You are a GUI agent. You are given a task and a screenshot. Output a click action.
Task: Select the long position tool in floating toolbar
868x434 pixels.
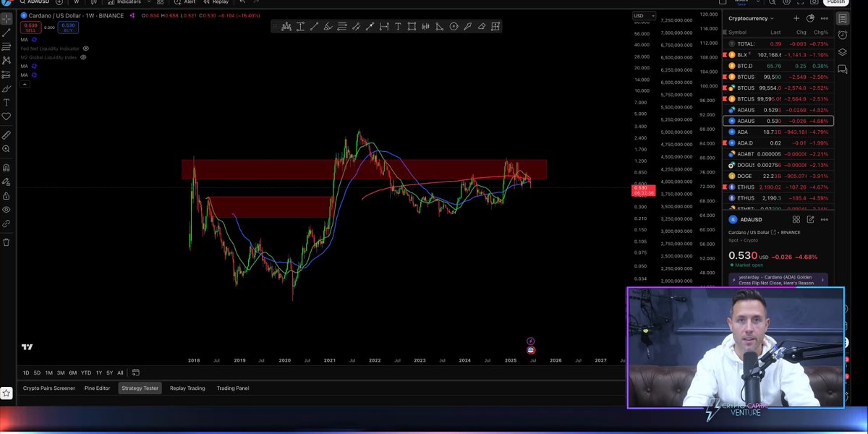(x=286, y=27)
